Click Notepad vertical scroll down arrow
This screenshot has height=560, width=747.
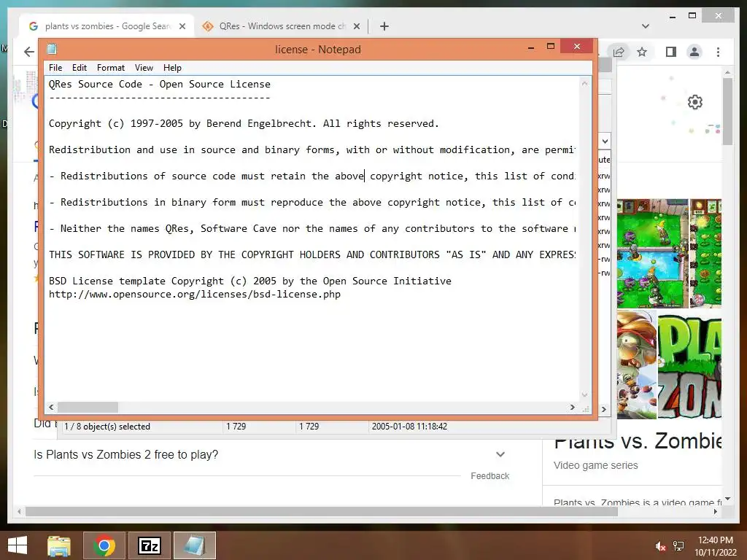click(x=584, y=394)
